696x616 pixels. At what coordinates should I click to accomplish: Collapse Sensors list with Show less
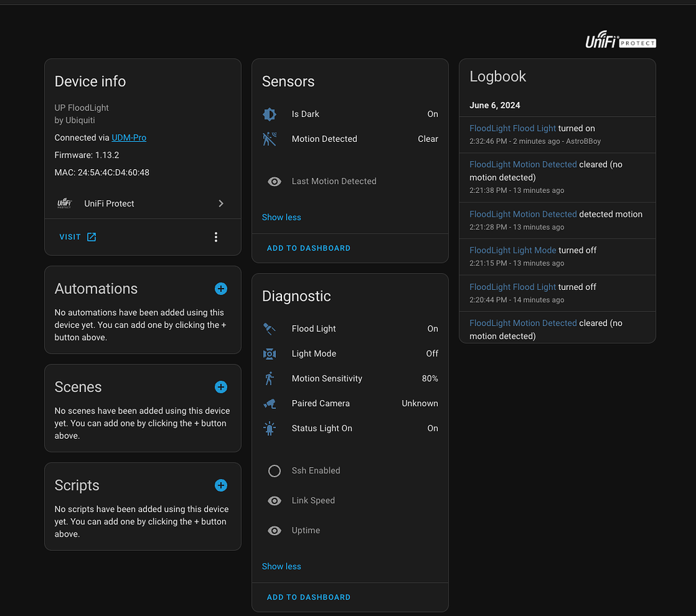coord(281,217)
